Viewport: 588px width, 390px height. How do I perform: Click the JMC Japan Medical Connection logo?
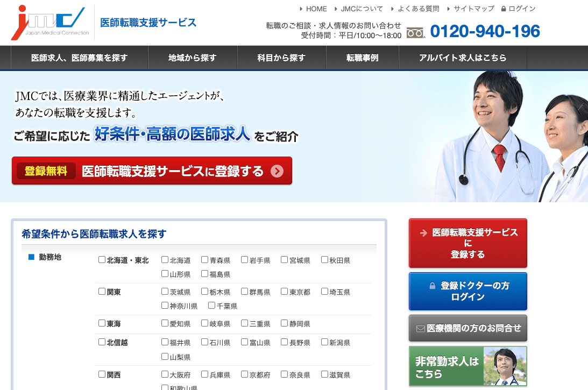[x=50, y=23]
